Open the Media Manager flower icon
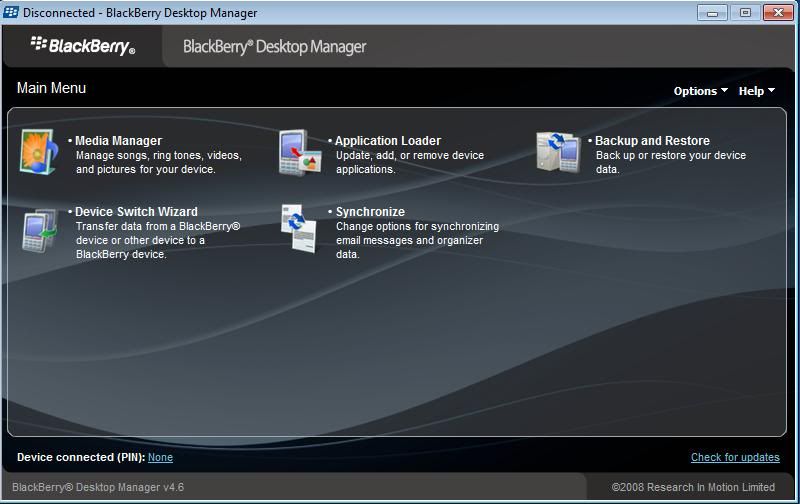The image size is (800, 504). click(x=39, y=152)
